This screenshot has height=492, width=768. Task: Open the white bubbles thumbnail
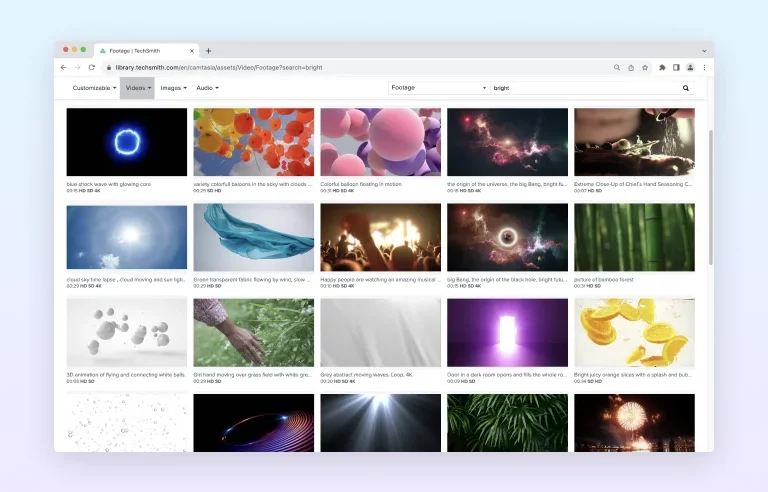(x=127, y=423)
